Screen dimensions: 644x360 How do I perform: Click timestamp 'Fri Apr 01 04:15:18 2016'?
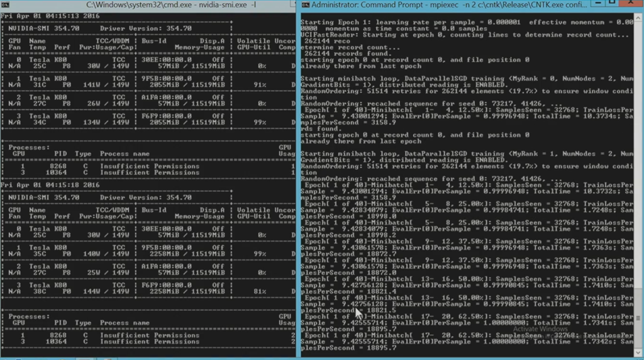50,185
